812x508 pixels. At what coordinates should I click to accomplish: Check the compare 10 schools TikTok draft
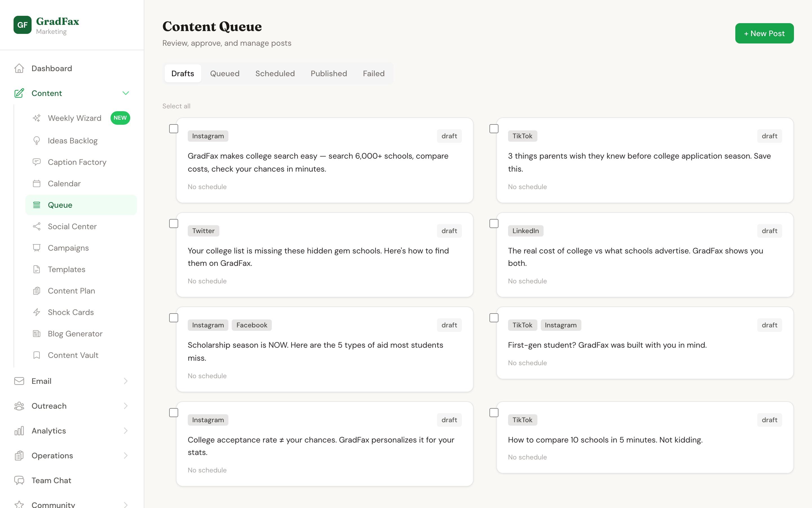pyautogui.click(x=494, y=413)
